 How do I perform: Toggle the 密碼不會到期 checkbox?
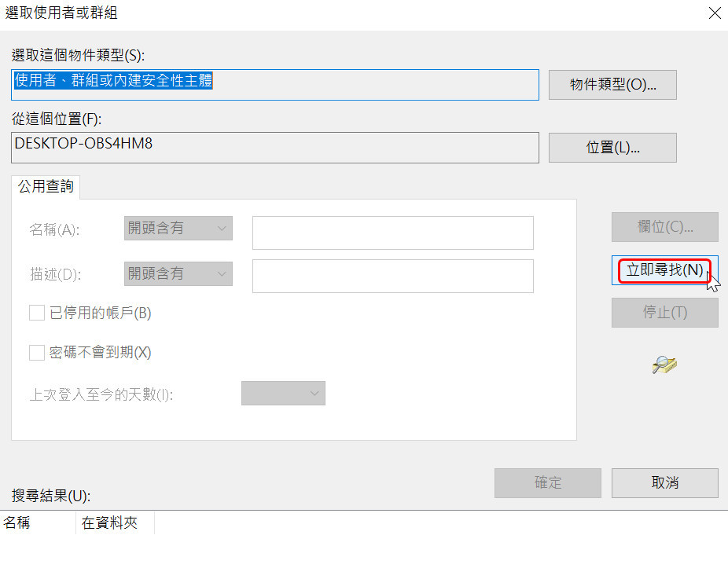(x=37, y=353)
